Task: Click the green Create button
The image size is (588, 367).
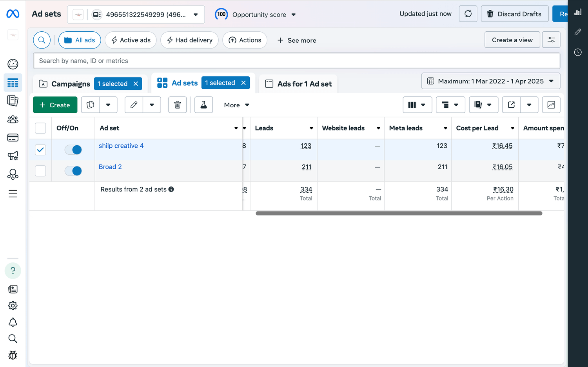Action: point(55,105)
